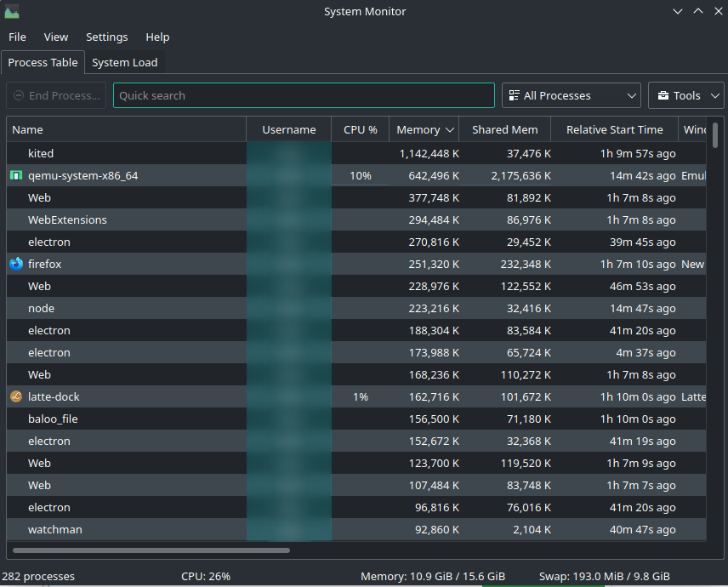Open the Help menu
The width and height of the screenshot is (728, 587).
pos(157,37)
